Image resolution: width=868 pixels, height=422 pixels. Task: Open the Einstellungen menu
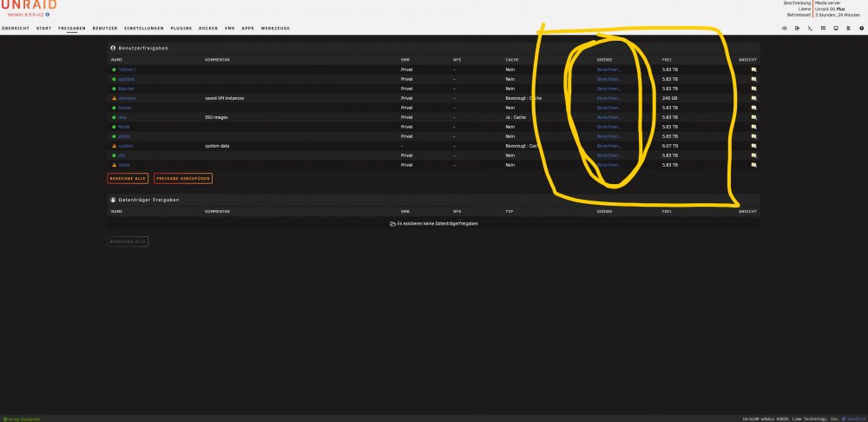144,29
